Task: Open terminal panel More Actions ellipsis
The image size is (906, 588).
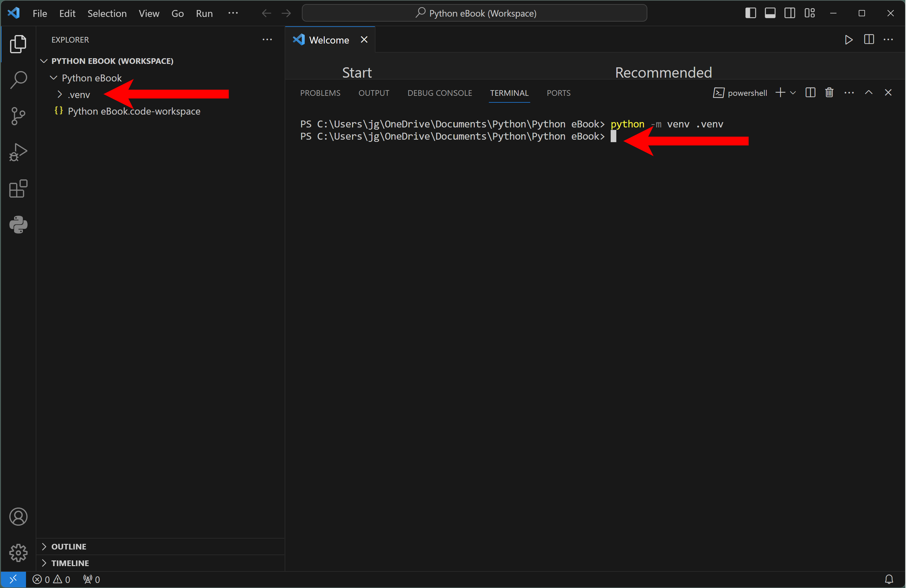Action: pos(849,92)
